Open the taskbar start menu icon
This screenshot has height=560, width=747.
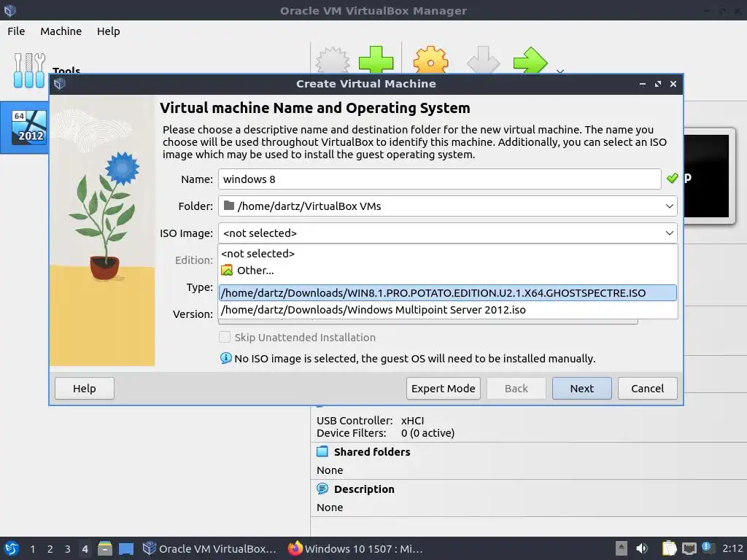tap(12, 548)
